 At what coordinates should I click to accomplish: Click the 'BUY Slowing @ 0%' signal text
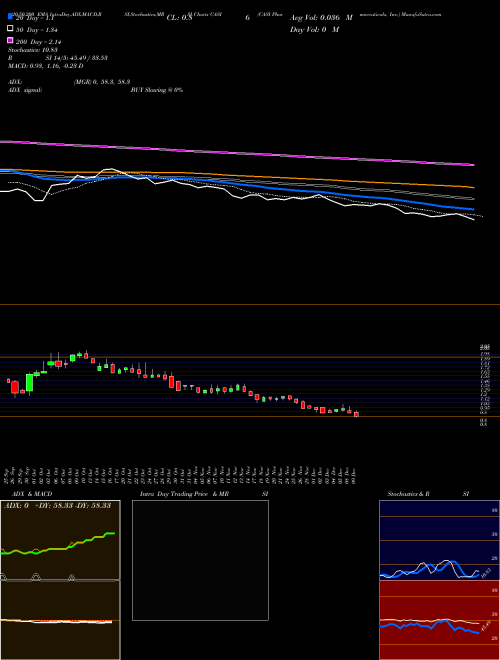pyautogui.click(x=157, y=90)
